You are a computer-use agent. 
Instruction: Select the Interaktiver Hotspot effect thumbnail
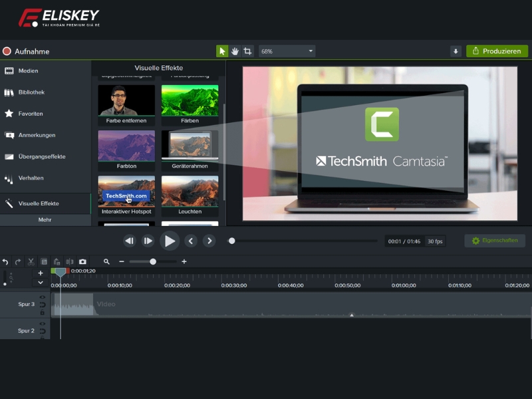[126, 192]
